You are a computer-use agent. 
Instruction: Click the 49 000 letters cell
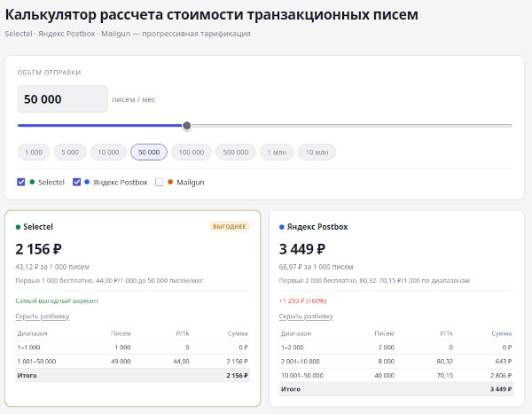pyautogui.click(x=121, y=362)
